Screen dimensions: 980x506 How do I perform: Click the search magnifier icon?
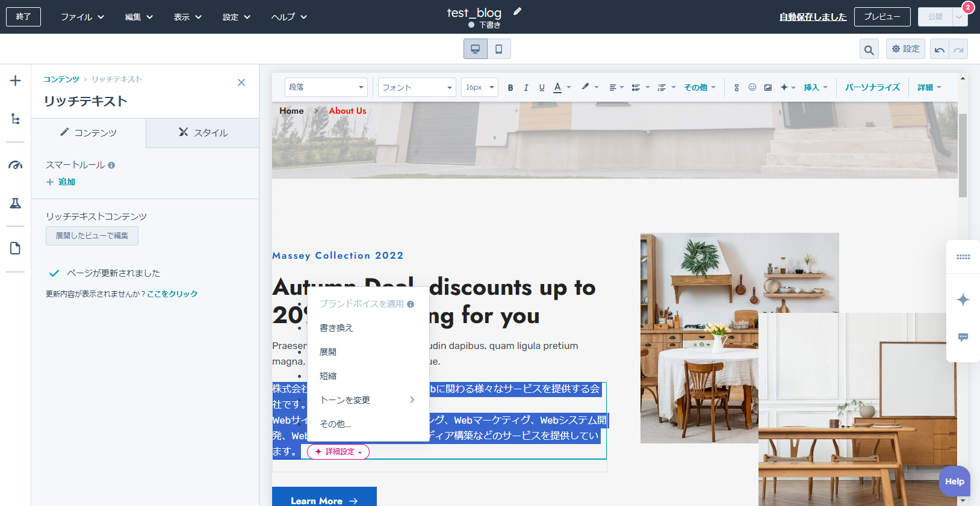(869, 49)
